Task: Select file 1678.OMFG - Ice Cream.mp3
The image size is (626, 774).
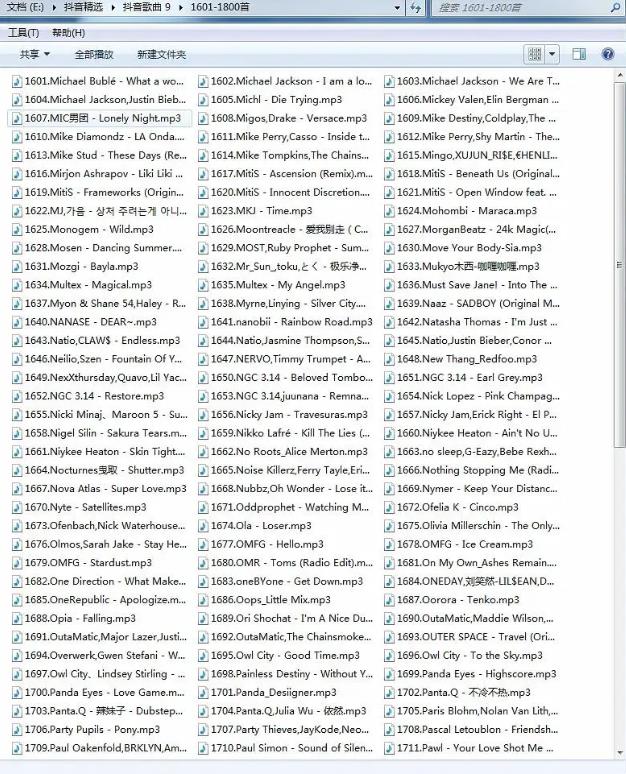Action: coord(459,544)
